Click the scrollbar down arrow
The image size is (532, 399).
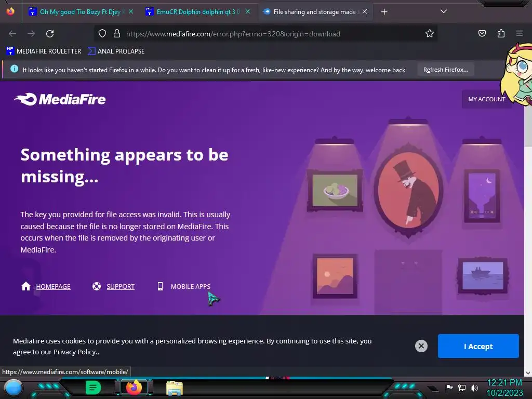tap(528, 373)
